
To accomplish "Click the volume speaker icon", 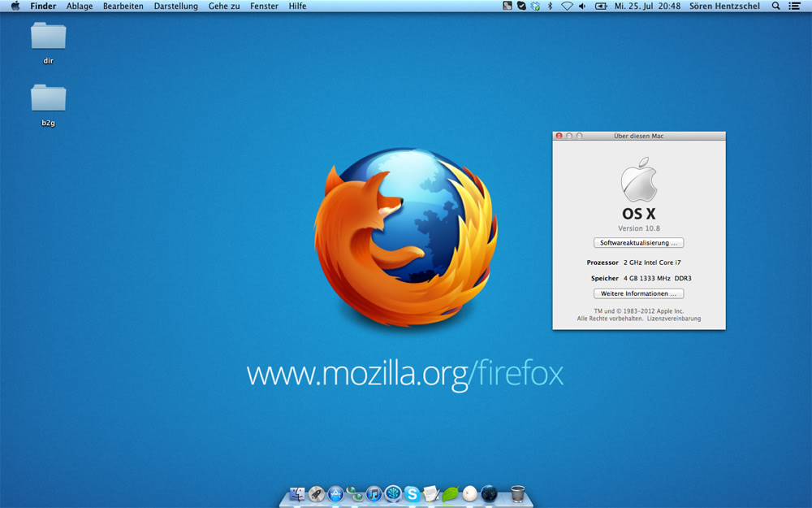I will [582, 7].
